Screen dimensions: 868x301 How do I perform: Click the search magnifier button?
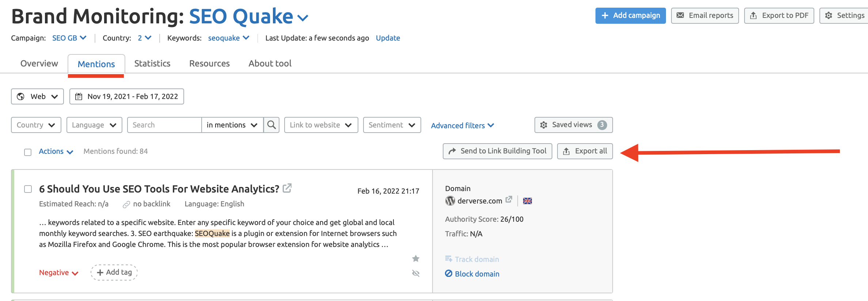click(271, 125)
